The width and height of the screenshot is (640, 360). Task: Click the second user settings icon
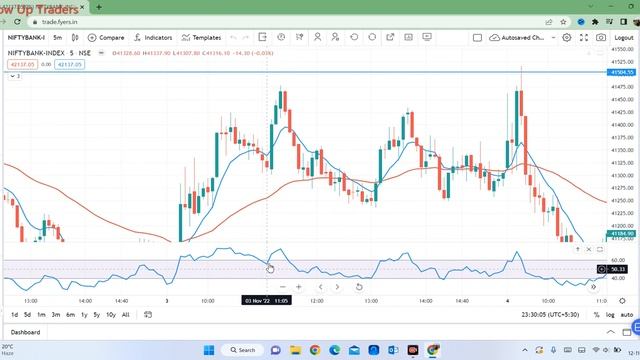[336, 37]
